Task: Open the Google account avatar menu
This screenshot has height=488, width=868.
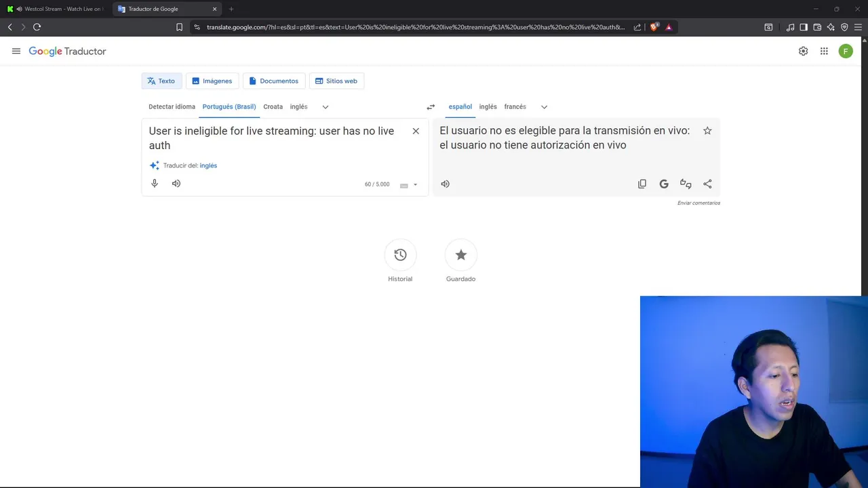Action: (846, 51)
